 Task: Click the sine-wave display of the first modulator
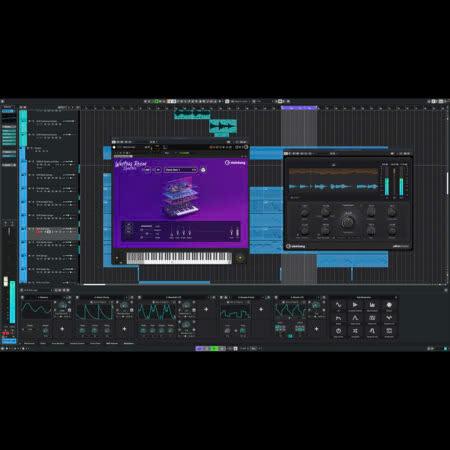[x=37, y=309]
